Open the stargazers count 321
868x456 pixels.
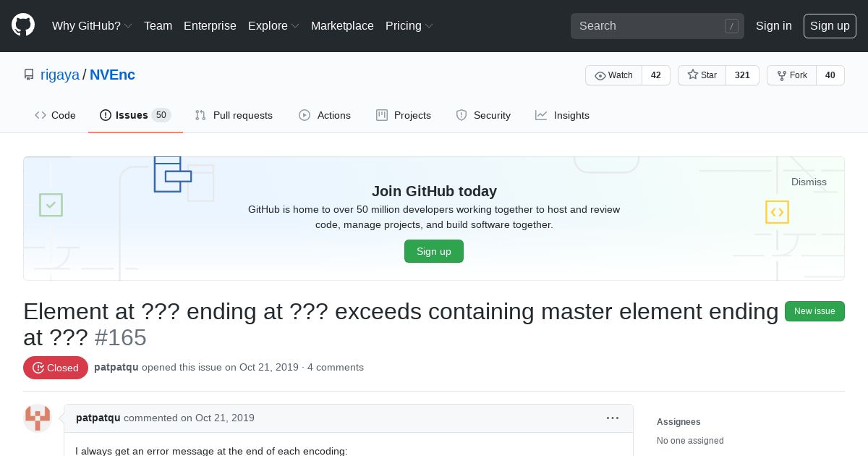(742, 75)
